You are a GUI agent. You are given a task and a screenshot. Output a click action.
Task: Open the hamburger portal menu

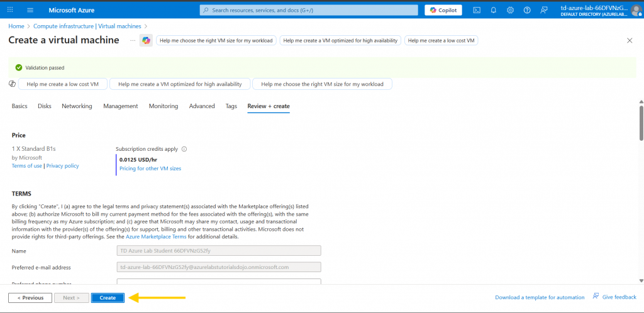coord(30,10)
